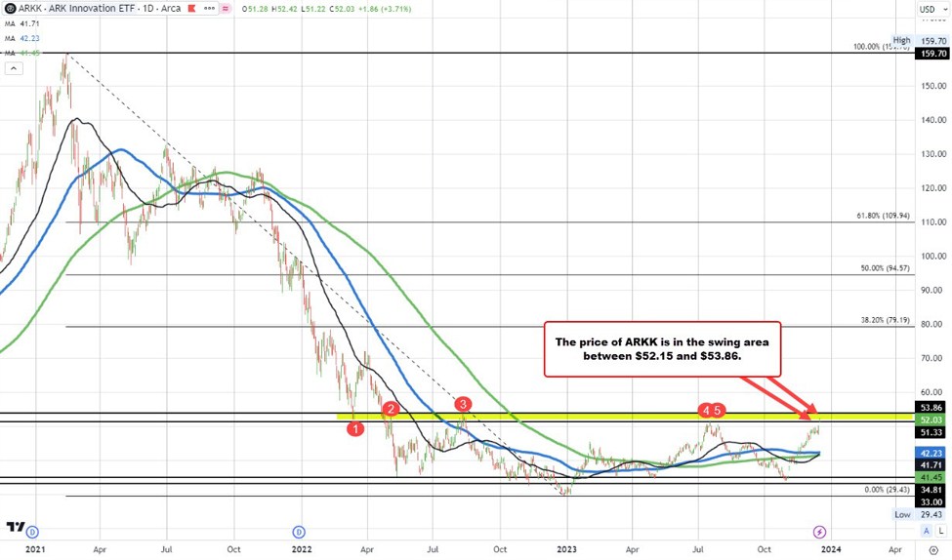This screenshot has height=560, width=952.
Task: Click the dividend D marker near 2022
Action: pyautogui.click(x=298, y=533)
